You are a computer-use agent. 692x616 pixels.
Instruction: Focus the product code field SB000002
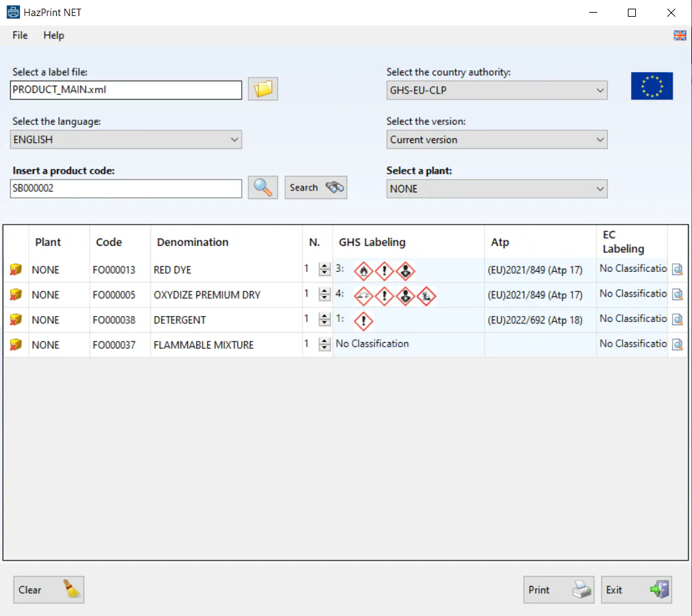tap(126, 188)
